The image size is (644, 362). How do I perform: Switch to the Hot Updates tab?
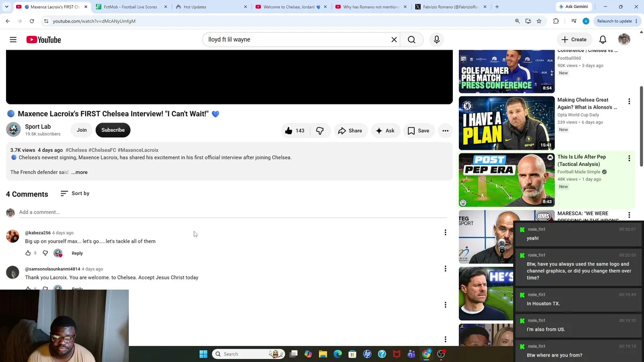(x=211, y=7)
